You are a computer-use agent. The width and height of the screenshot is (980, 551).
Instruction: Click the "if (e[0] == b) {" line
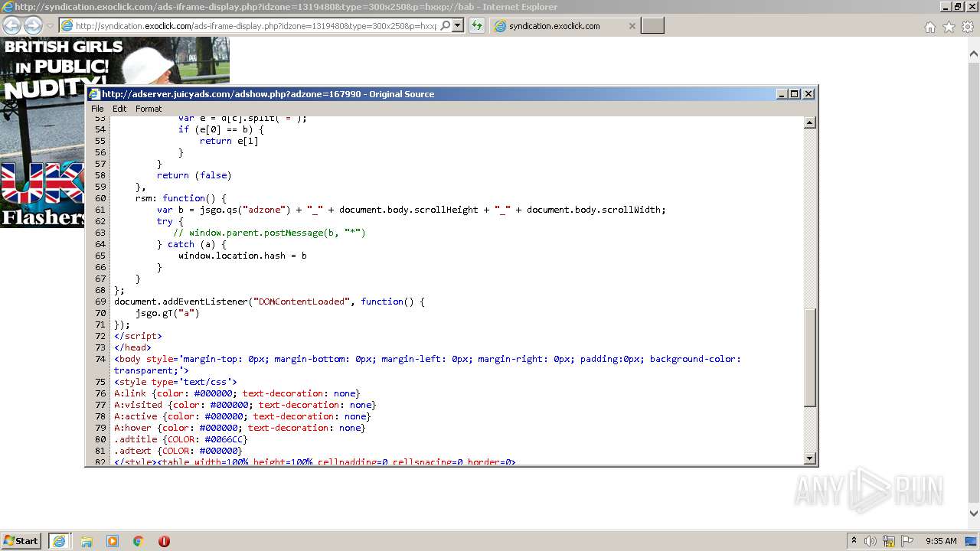(221, 129)
